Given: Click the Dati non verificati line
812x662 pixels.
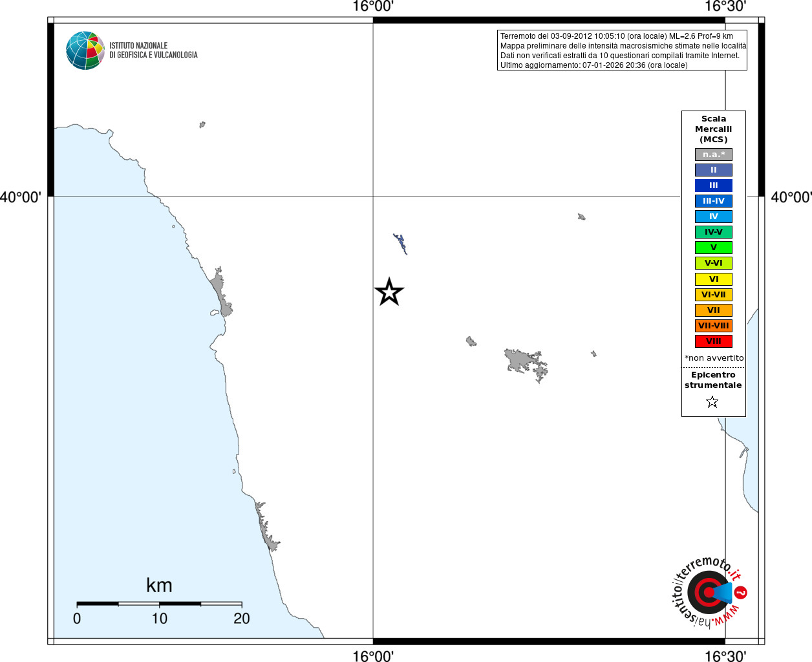Looking at the screenshot, I should click(x=619, y=56).
